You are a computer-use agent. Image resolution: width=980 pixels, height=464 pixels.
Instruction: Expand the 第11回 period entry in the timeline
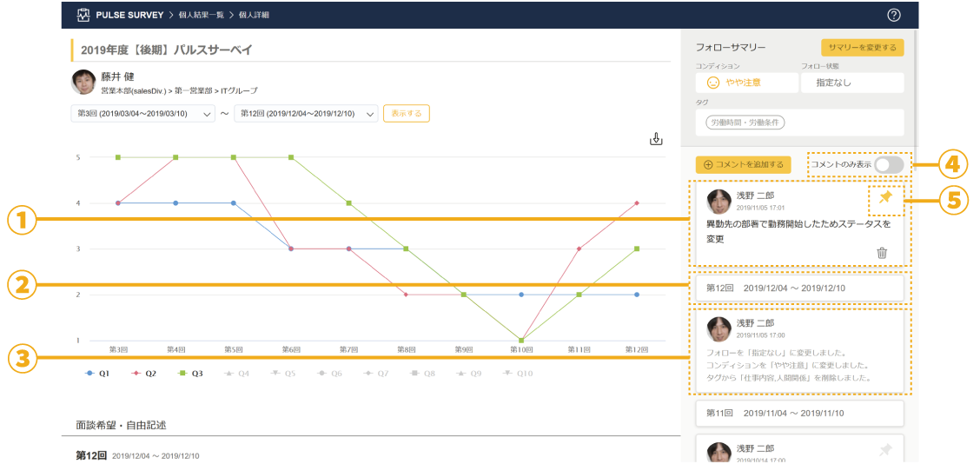tap(799, 413)
